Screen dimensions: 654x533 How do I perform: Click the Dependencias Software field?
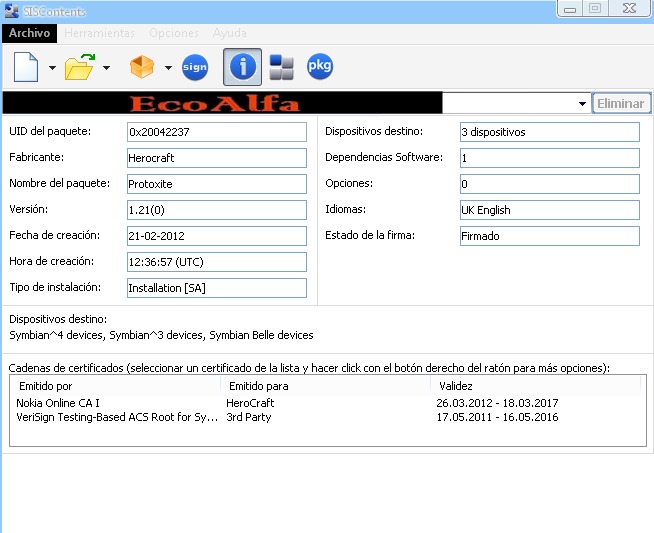(550, 158)
